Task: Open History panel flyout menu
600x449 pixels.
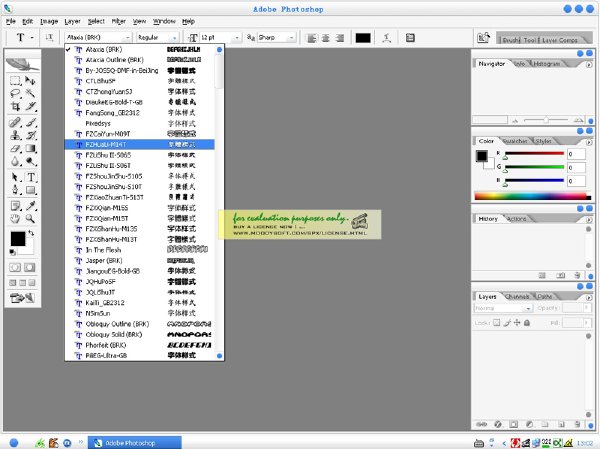Action: click(589, 220)
